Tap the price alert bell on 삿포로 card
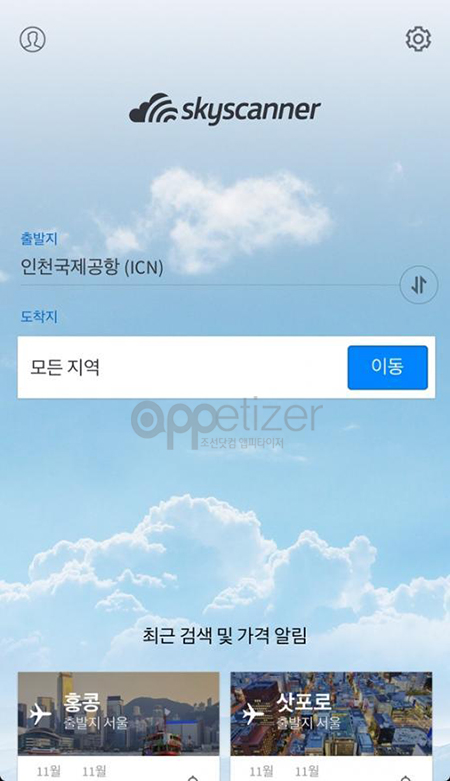 click(x=406, y=777)
